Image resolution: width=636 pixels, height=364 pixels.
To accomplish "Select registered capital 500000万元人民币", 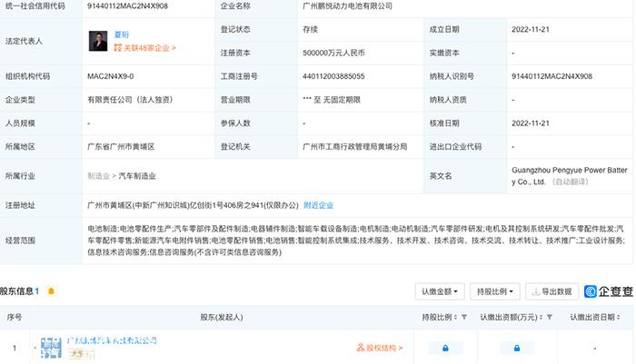I will point(333,53).
